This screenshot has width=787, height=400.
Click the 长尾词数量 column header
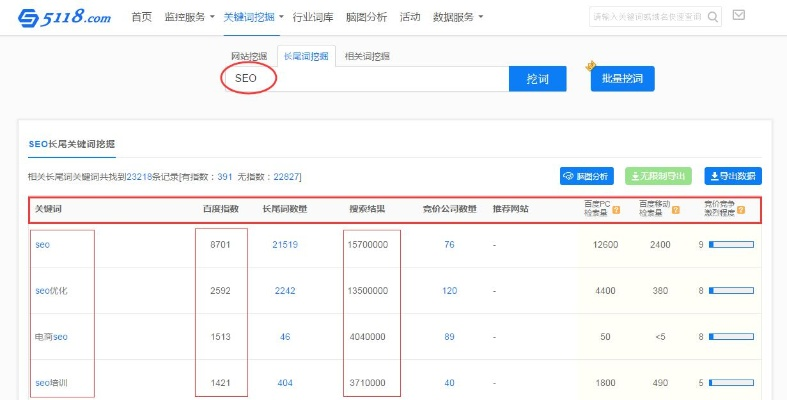(285, 209)
